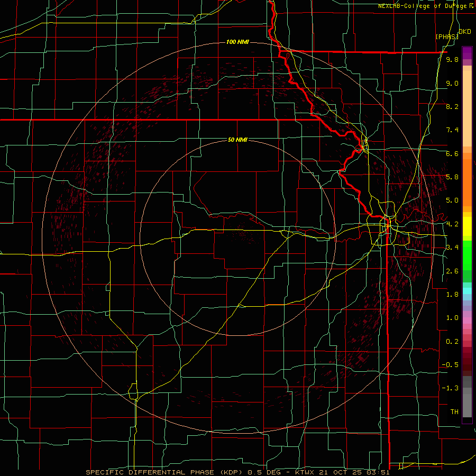Click the 8.2 value on the color scale

pos(452,106)
